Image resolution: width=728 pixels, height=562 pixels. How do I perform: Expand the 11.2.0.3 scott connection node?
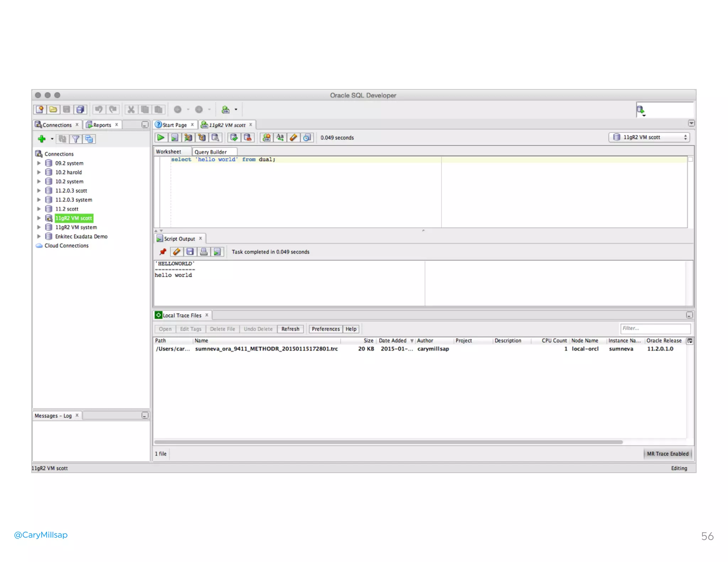coord(39,191)
